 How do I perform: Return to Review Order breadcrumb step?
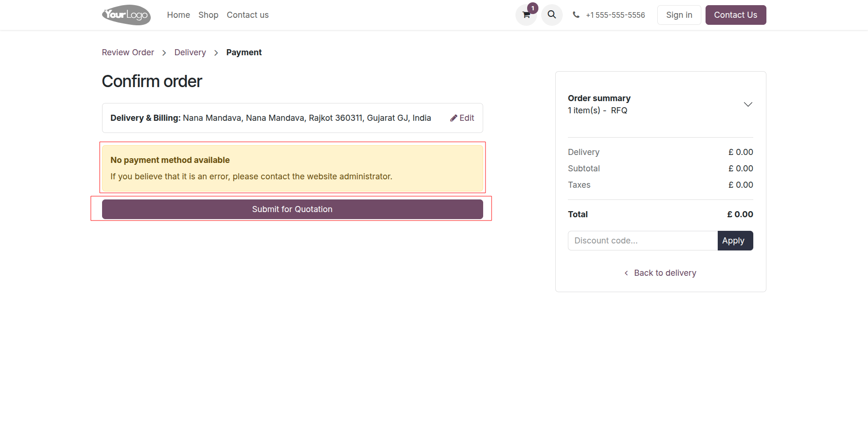[128, 52]
